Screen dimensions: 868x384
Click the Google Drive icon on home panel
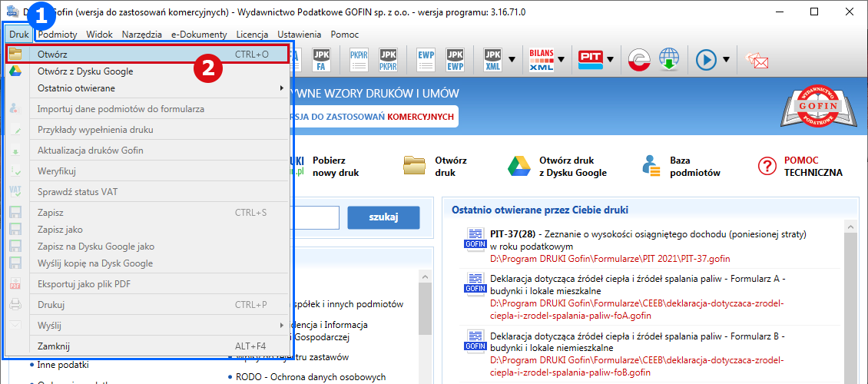(x=519, y=167)
